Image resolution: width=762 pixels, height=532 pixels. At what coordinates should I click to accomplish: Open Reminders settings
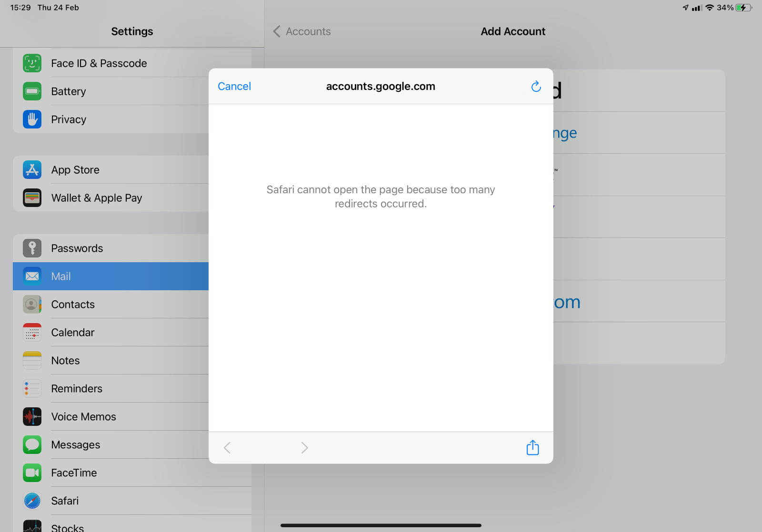pos(110,389)
